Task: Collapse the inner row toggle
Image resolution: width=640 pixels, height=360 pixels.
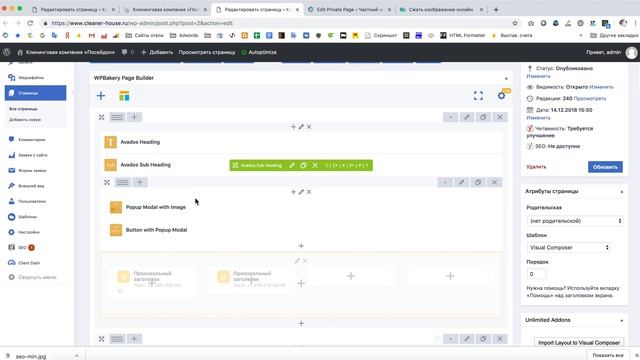Action: [445, 182]
